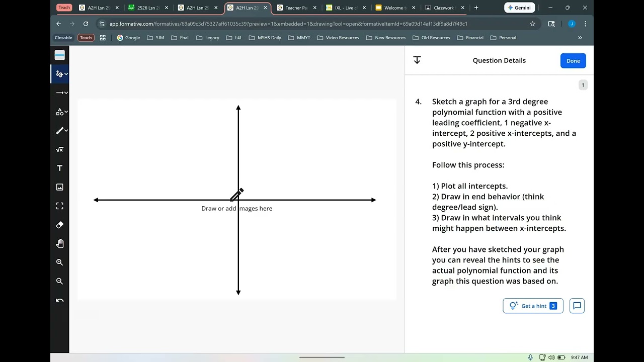The image size is (644, 362).
Task: Undo the last drawing action
Action: (59, 300)
